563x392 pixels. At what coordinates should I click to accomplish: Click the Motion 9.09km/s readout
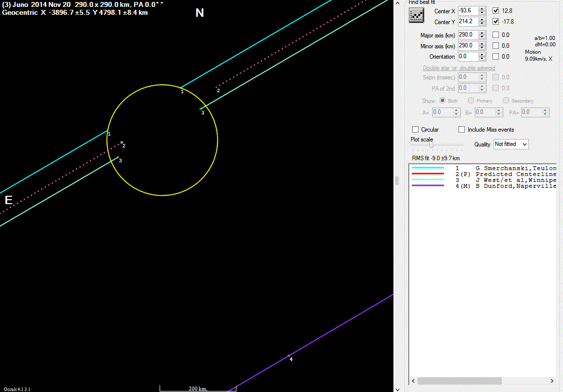point(538,55)
